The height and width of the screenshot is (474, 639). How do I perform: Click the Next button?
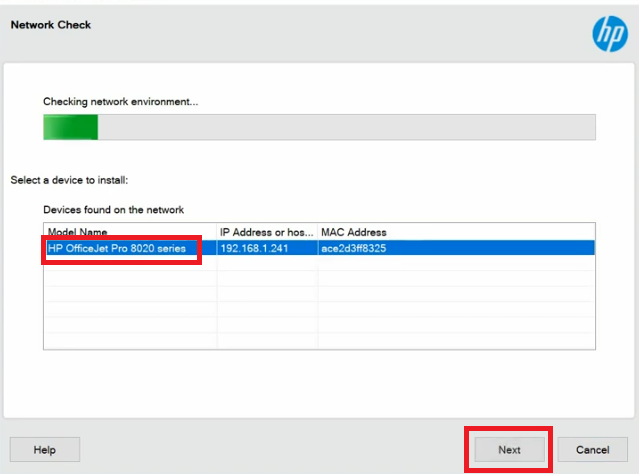pyautogui.click(x=509, y=450)
